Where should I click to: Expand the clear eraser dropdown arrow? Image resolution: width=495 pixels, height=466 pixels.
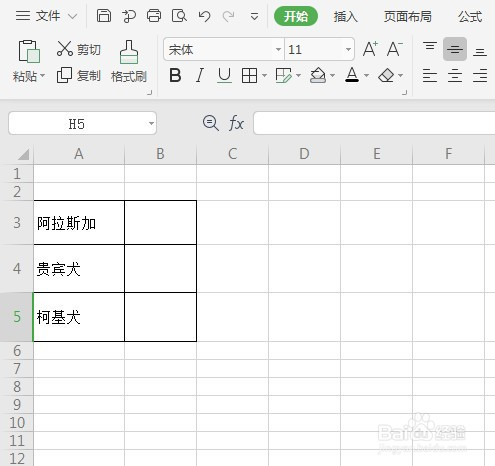(400, 76)
